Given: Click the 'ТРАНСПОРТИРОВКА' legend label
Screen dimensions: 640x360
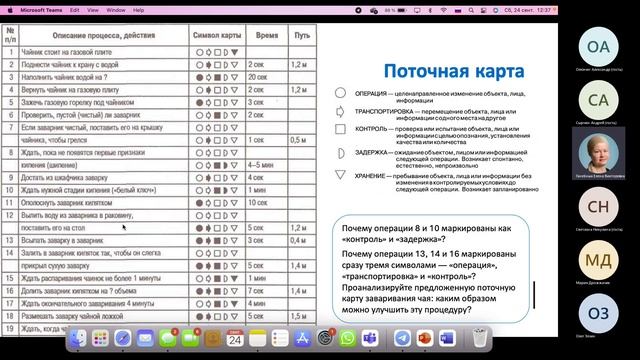Looking at the screenshot, I should [384, 111].
